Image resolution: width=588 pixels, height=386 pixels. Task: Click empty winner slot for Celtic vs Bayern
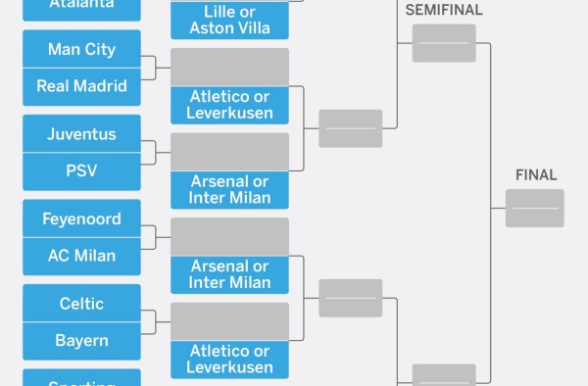(229, 321)
